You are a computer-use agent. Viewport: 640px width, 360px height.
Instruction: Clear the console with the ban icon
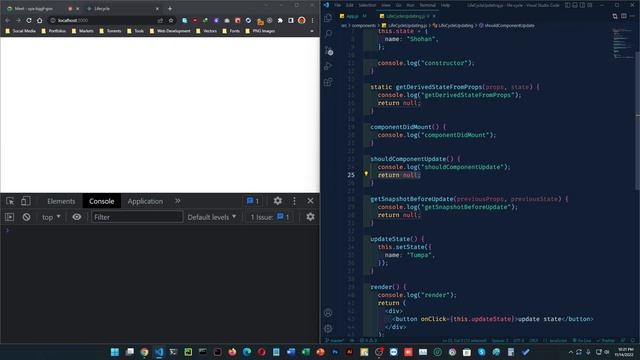26,217
